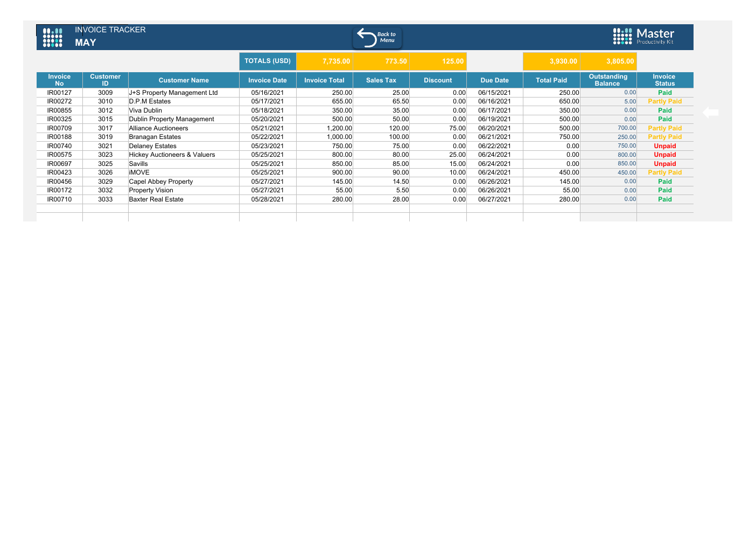This screenshot has width=756, height=535.
Task: Select the Invoice Total column header
Action: [x=324, y=80]
